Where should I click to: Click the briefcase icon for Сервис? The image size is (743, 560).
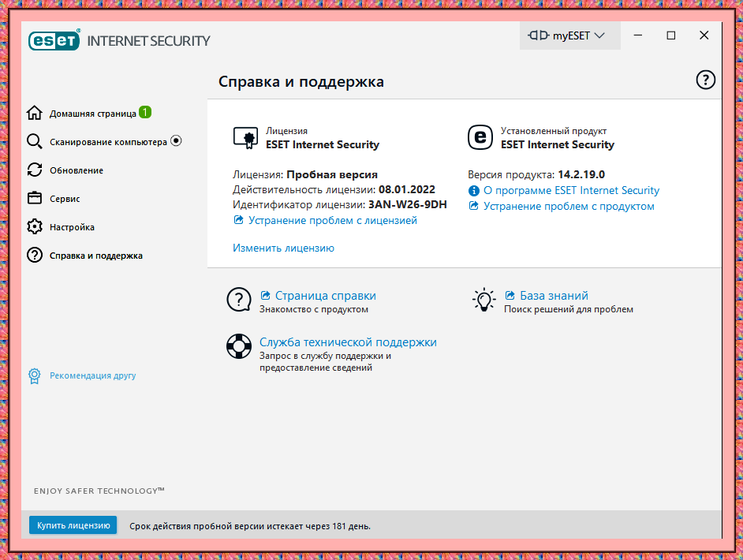[34, 198]
